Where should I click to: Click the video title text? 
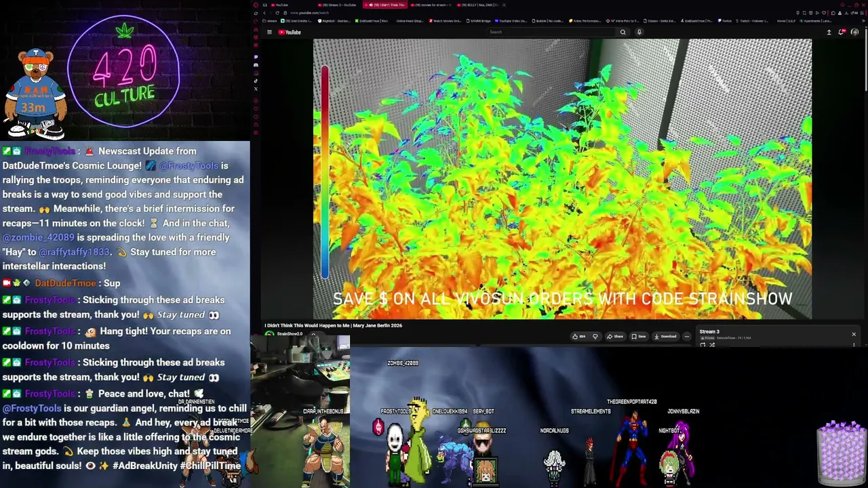333,325
